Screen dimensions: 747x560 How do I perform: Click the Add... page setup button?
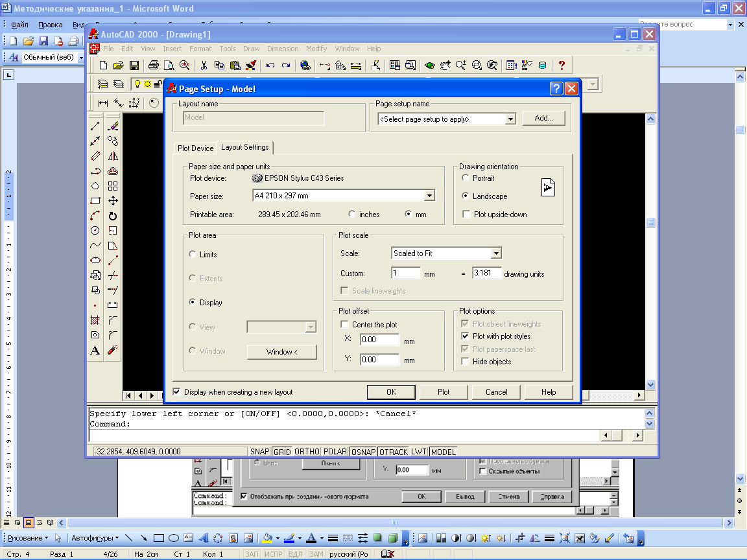(x=543, y=118)
